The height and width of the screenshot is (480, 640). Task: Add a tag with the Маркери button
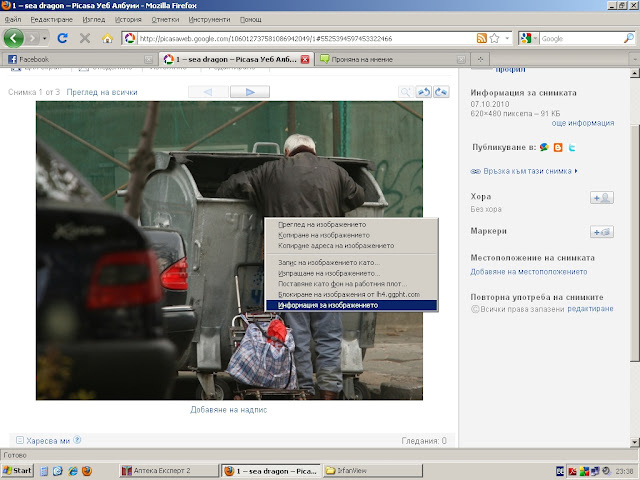[x=602, y=232]
